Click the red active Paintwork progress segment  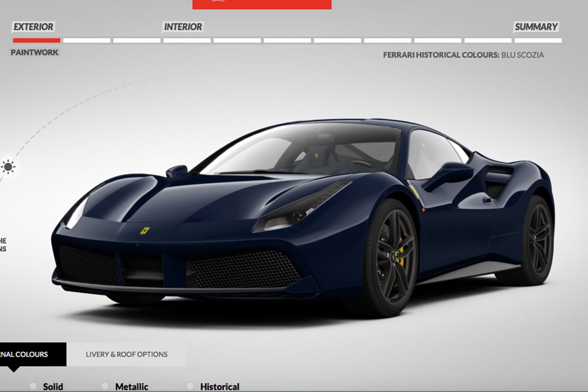click(36, 41)
